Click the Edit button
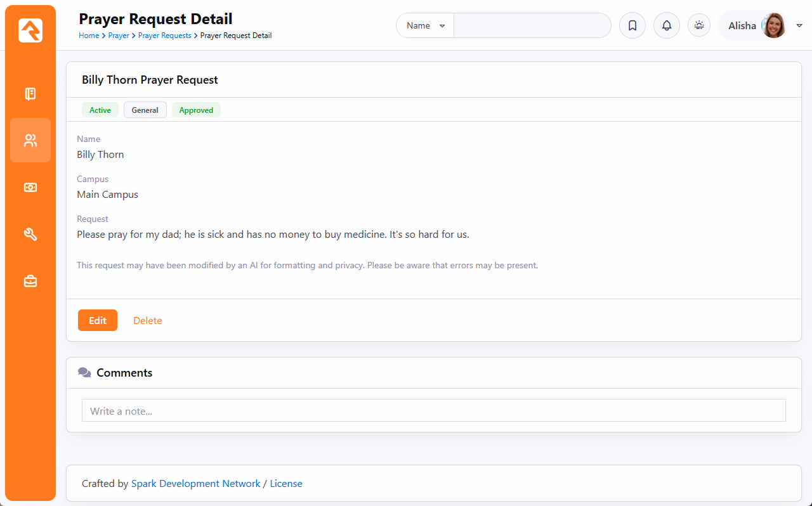 click(98, 320)
